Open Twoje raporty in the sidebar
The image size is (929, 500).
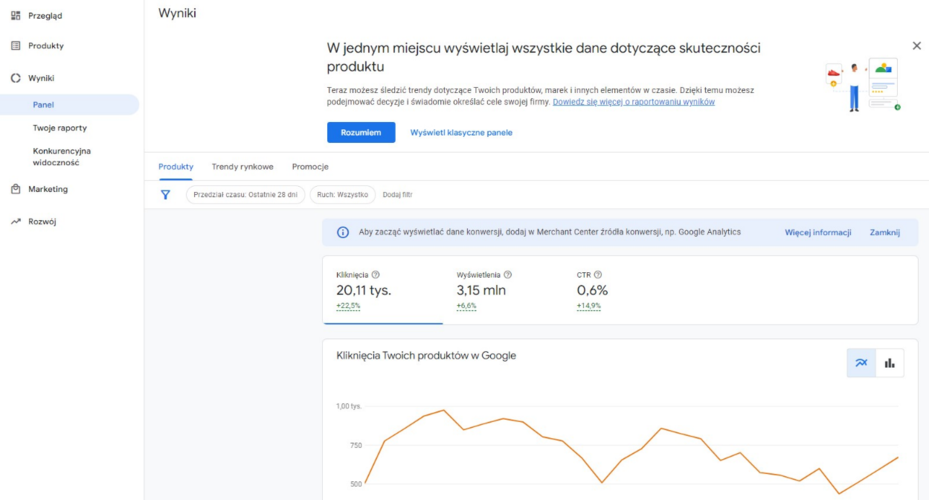point(60,128)
